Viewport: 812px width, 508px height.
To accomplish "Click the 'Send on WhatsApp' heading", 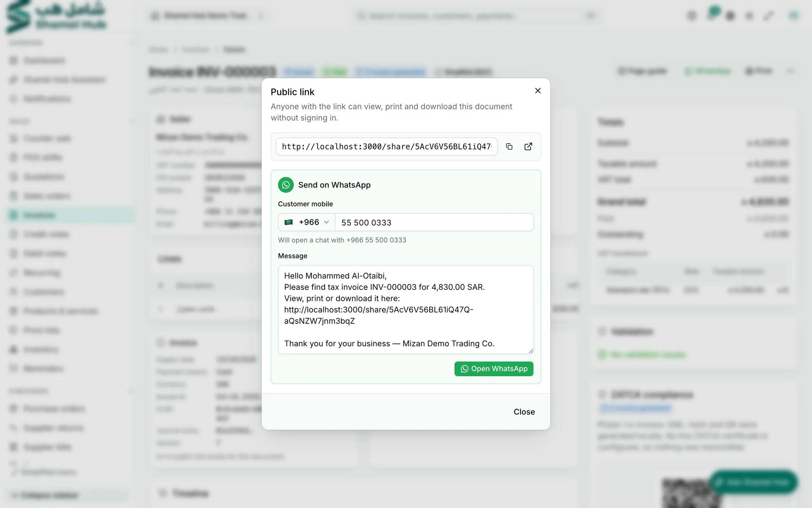I will (334, 185).
